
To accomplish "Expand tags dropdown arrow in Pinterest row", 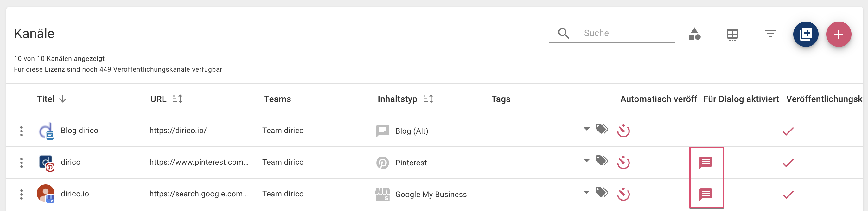I will tap(586, 160).
